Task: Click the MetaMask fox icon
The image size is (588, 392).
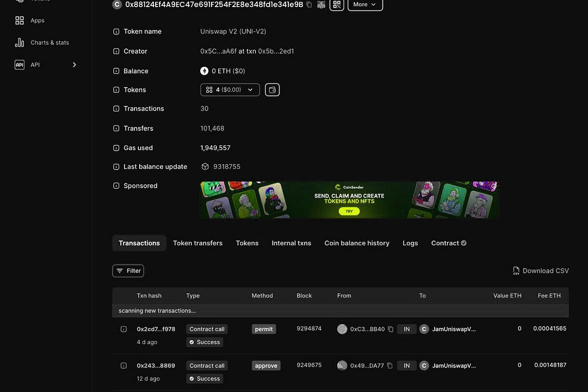Action: (x=321, y=4)
